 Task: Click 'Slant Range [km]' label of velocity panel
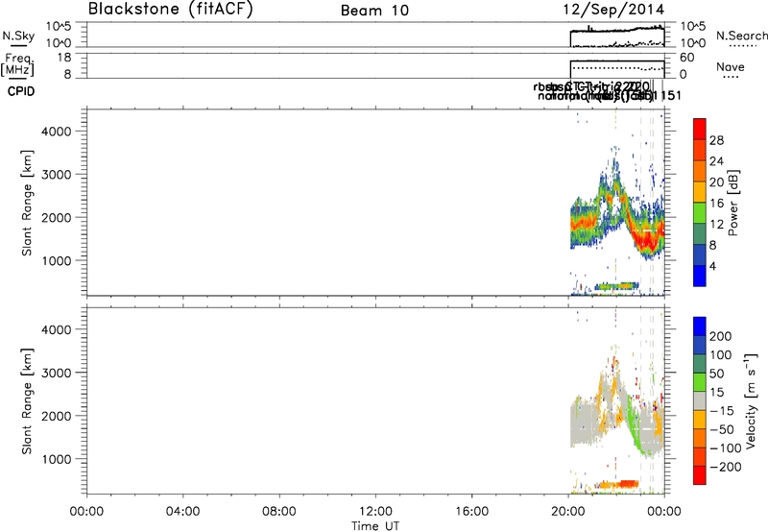click(27, 401)
